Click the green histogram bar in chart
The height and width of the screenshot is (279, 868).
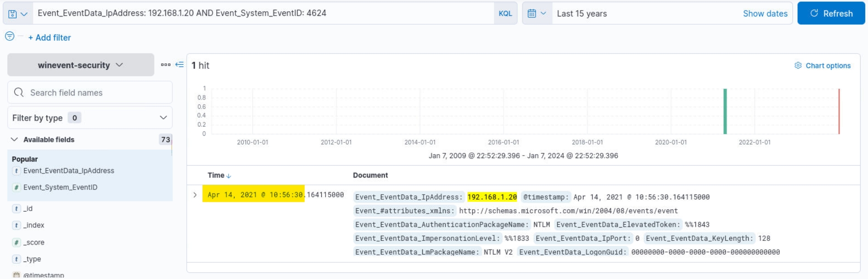[x=725, y=112]
